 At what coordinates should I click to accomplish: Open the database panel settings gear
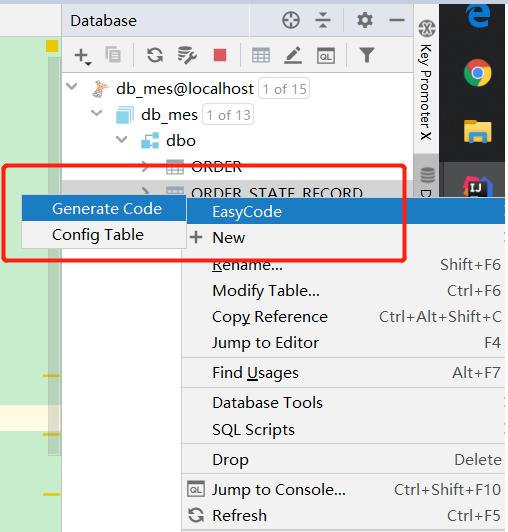point(365,20)
